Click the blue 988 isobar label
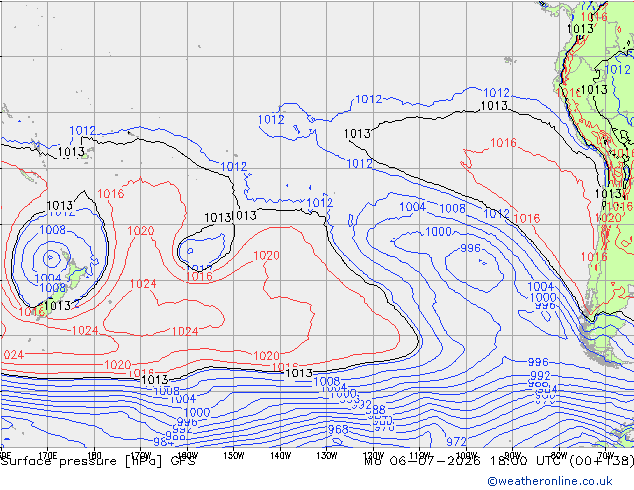 pos(376,409)
